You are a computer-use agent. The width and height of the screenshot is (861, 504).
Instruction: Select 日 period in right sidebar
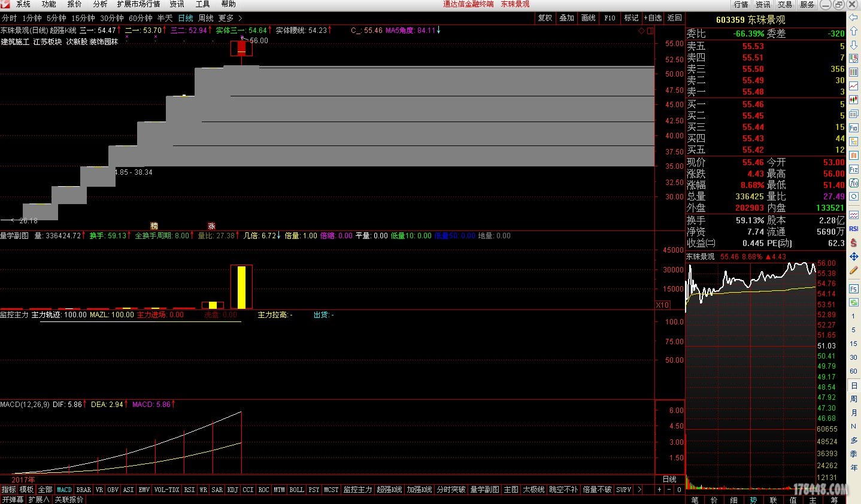click(854, 385)
